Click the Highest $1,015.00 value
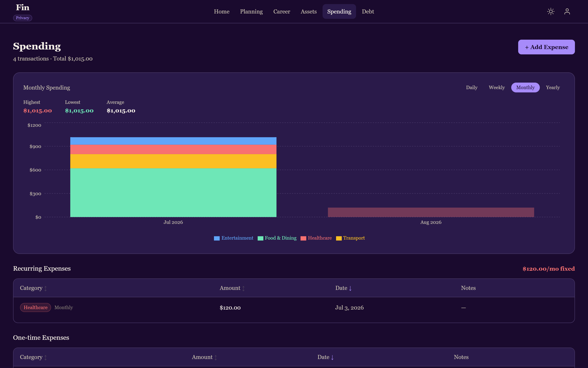Screen dimensions: 588x368 pos(38,111)
